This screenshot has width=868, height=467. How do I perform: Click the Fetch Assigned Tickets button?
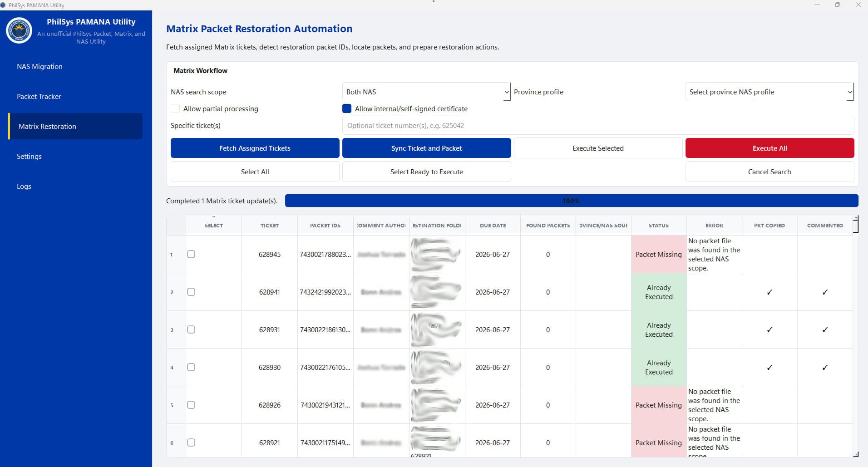point(255,148)
